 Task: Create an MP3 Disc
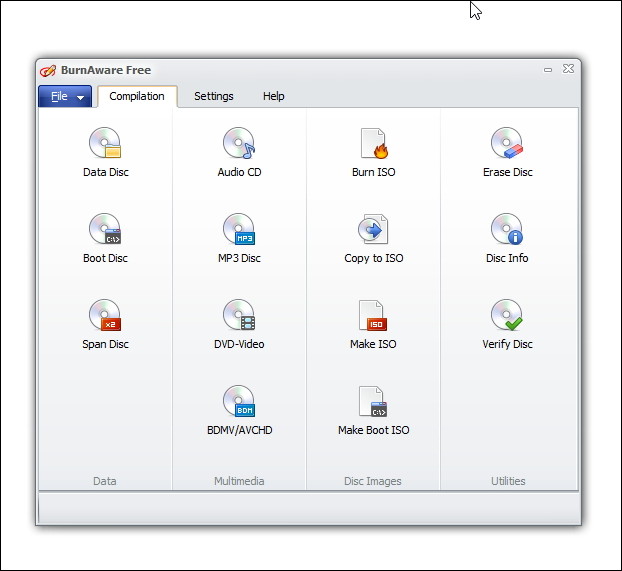click(239, 238)
